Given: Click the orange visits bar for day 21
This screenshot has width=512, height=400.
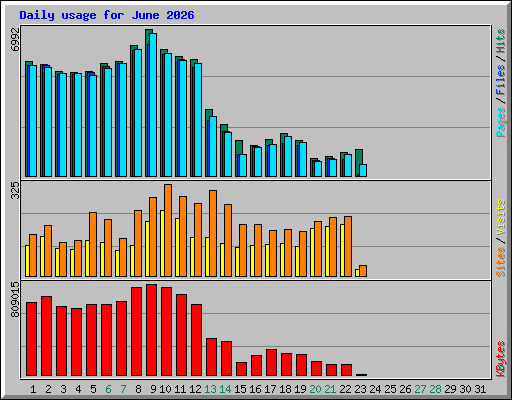Looking at the screenshot, I should tap(333, 247).
